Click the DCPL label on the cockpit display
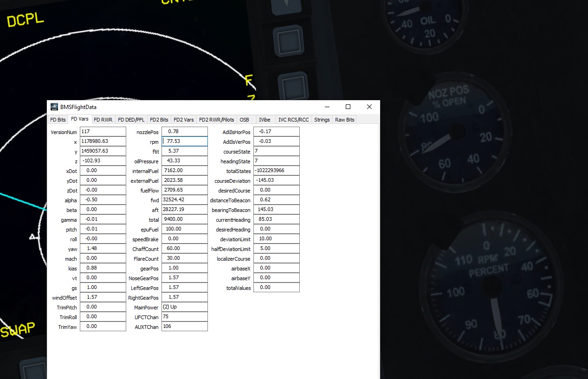 [26, 20]
